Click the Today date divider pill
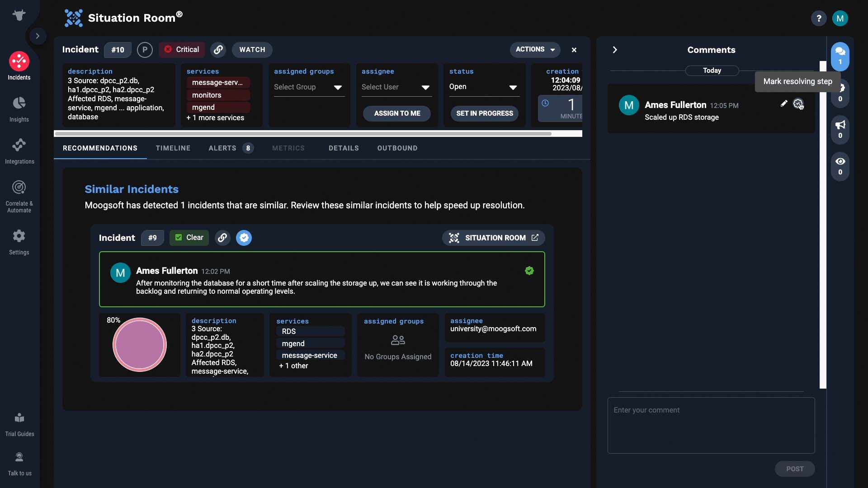The width and height of the screenshot is (868, 488). click(712, 70)
